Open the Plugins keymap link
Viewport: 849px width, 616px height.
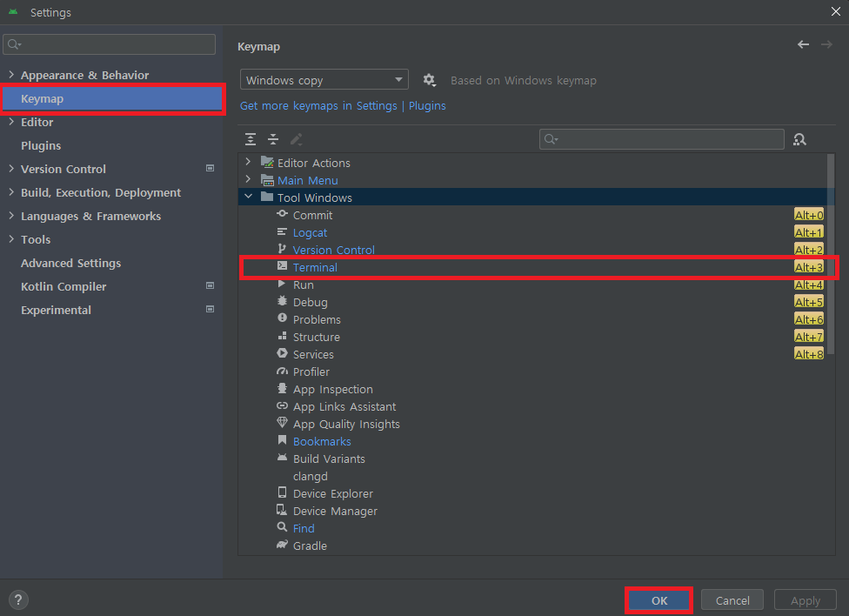427,105
